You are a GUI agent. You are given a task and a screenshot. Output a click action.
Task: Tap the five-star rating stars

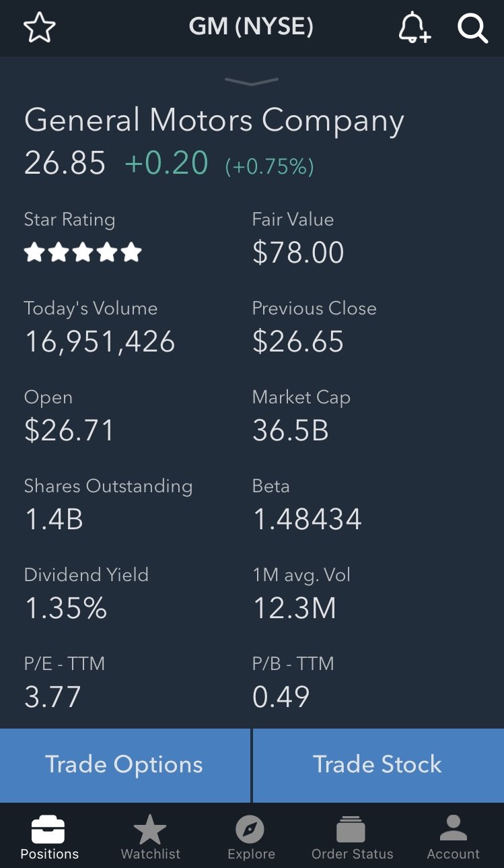[x=83, y=253]
